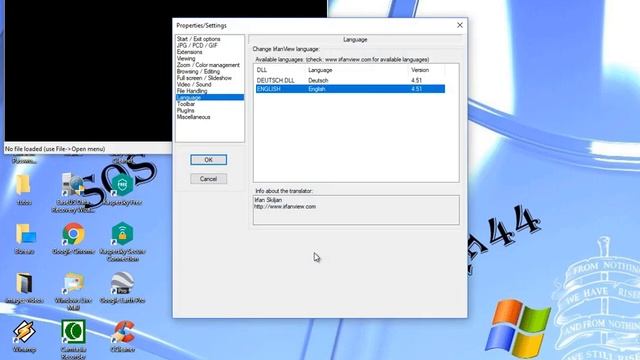Select the Video / Sound category
The height and width of the screenshot is (360, 640).
[194, 84]
